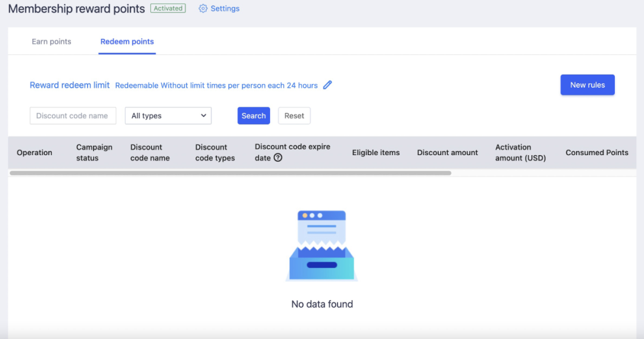Click the horizontal table scrollbar
This screenshot has width=644, height=339.
(x=230, y=173)
